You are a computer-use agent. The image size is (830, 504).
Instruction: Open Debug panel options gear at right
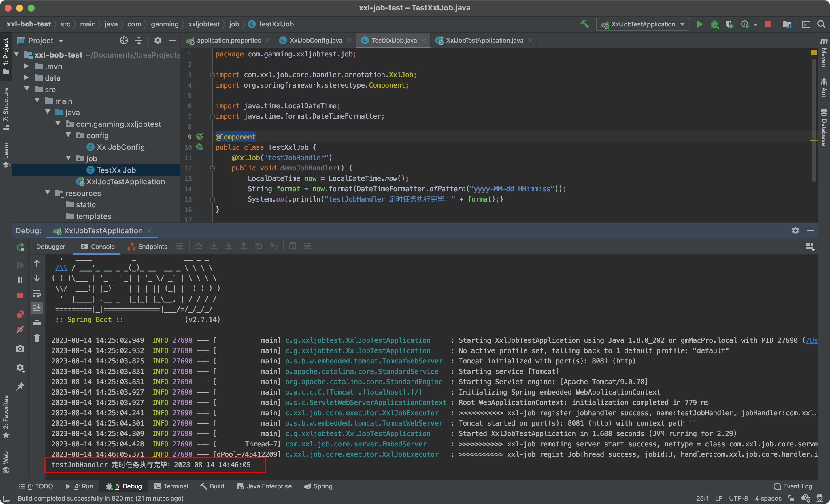(795, 230)
